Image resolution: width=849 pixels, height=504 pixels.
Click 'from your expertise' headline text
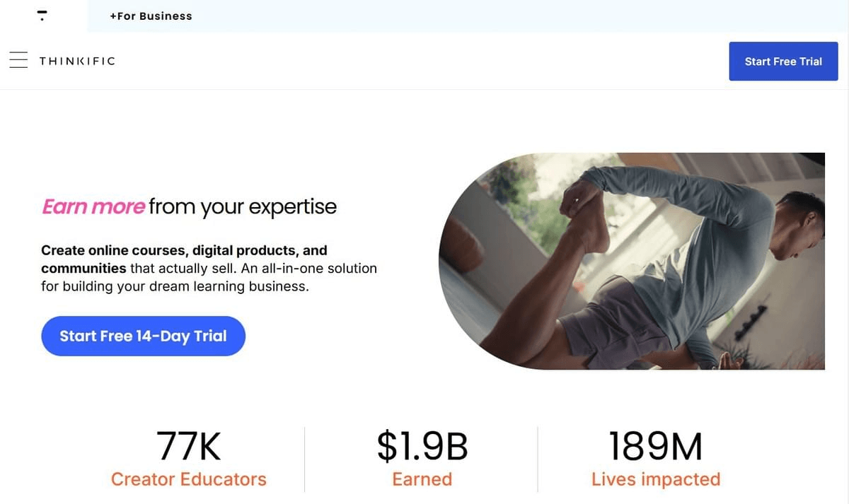coord(243,207)
